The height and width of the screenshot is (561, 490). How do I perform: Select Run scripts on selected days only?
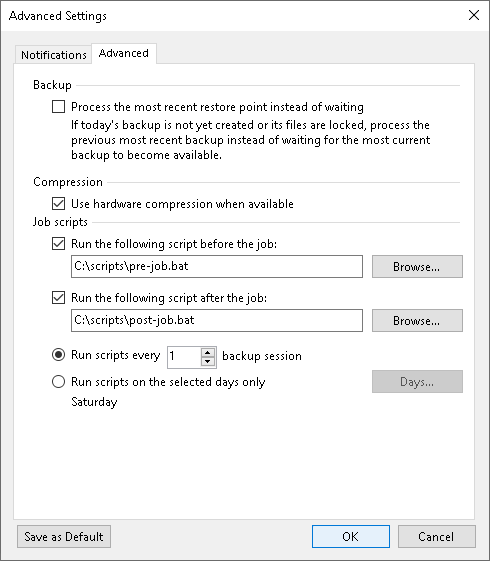59,382
